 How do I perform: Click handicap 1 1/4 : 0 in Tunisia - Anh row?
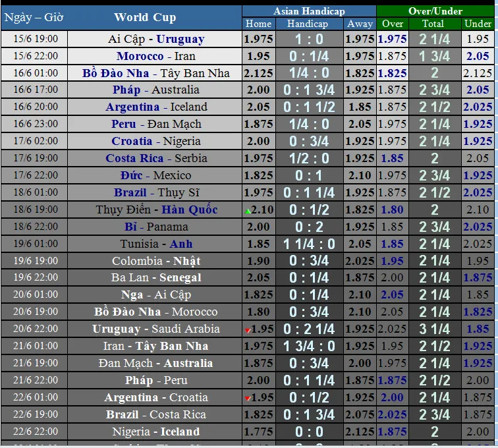pos(309,244)
